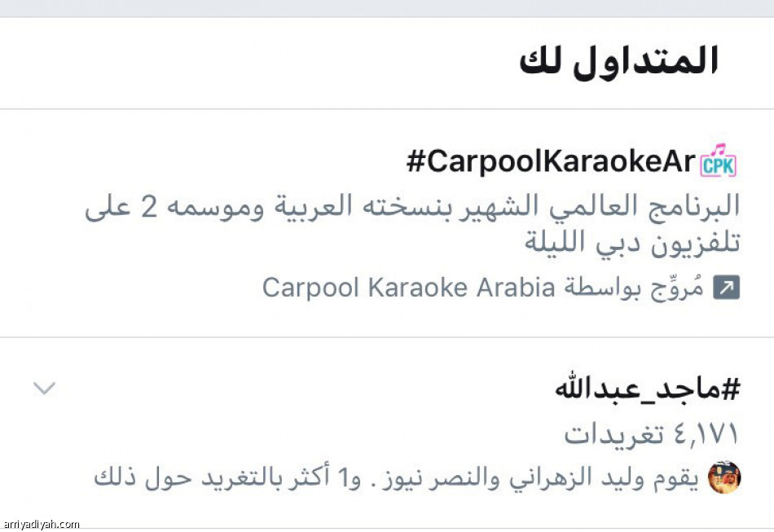Viewport: 774px width, 532px height.
Task: Open the #ماجد_عبدالله trending hashtag
Action: [648, 389]
